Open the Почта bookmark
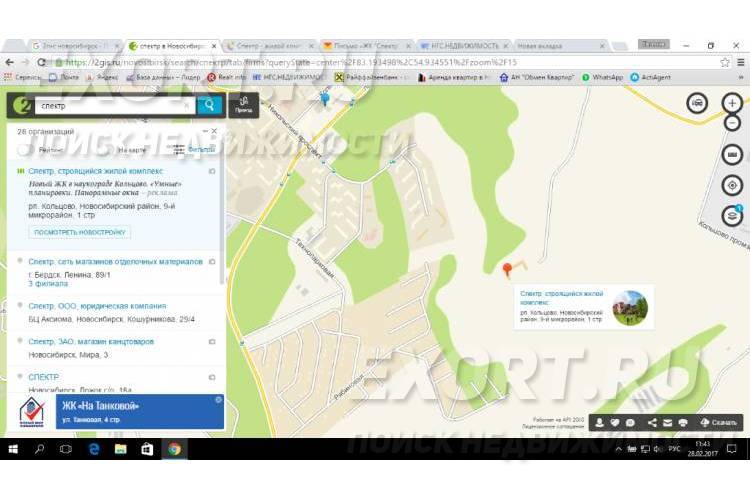 pyautogui.click(x=64, y=77)
